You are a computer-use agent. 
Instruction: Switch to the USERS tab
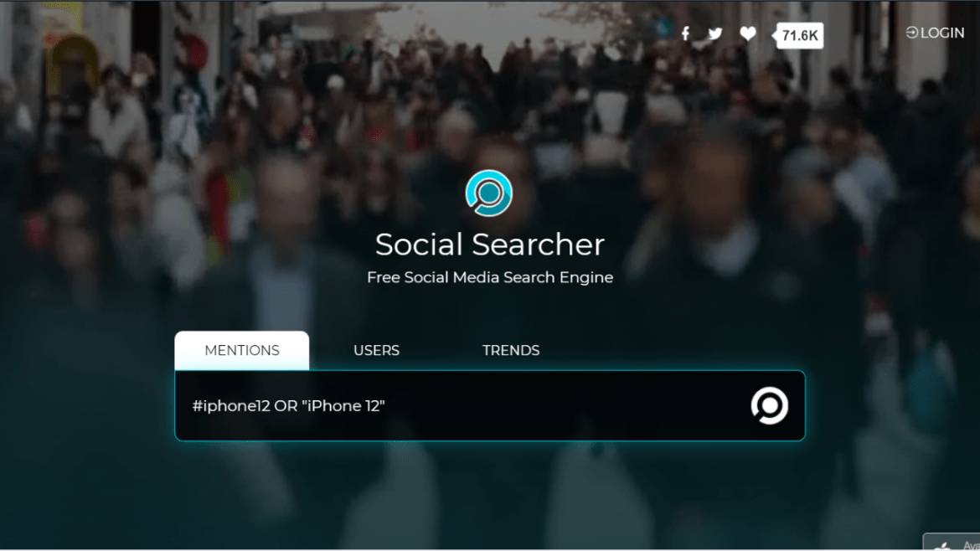click(x=376, y=351)
